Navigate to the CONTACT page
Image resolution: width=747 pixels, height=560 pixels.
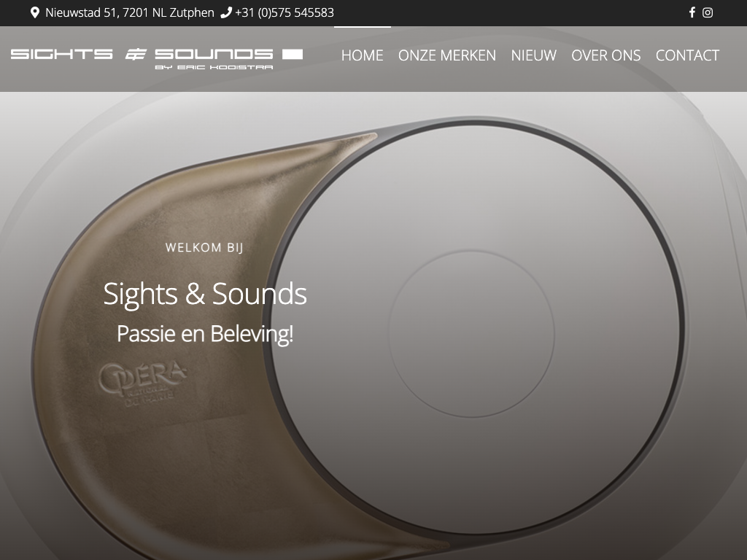click(x=687, y=55)
